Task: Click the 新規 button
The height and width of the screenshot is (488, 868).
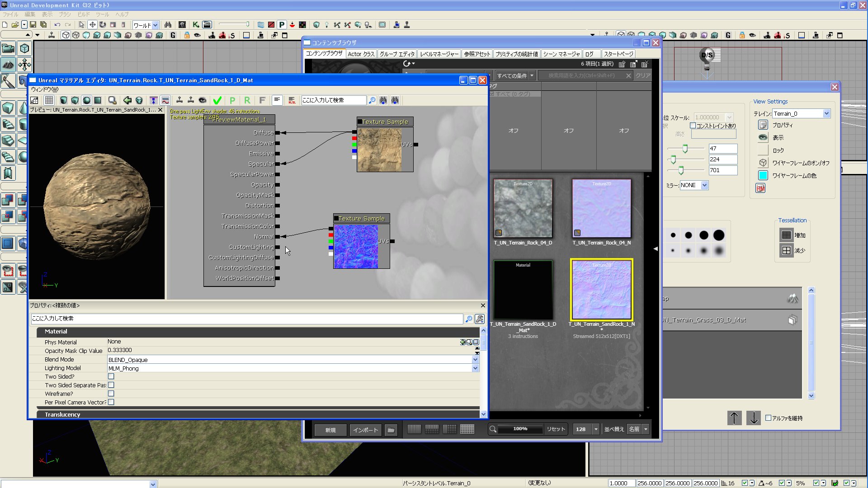Action: [330, 430]
